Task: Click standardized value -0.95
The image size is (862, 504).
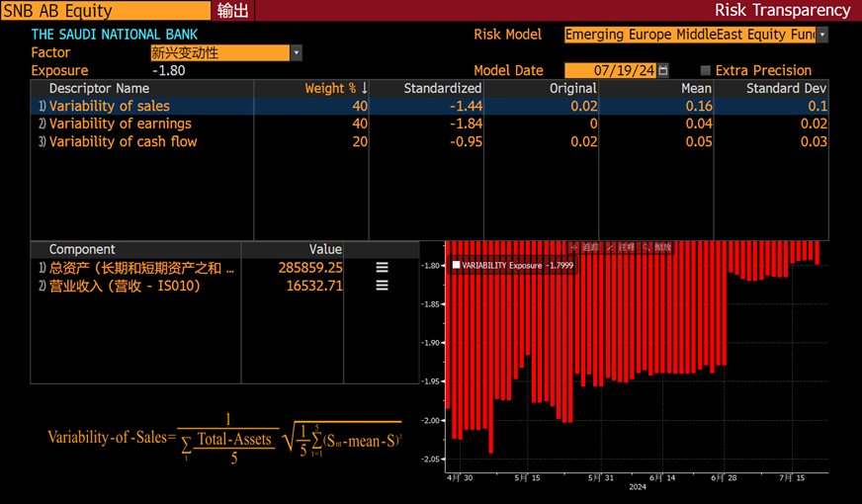Action: click(x=466, y=141)
